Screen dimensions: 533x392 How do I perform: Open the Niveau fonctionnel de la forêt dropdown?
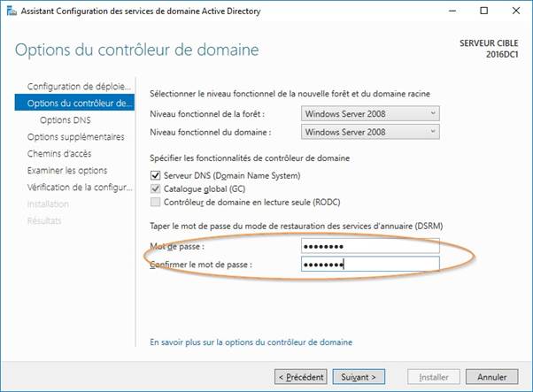coord(370,114)
